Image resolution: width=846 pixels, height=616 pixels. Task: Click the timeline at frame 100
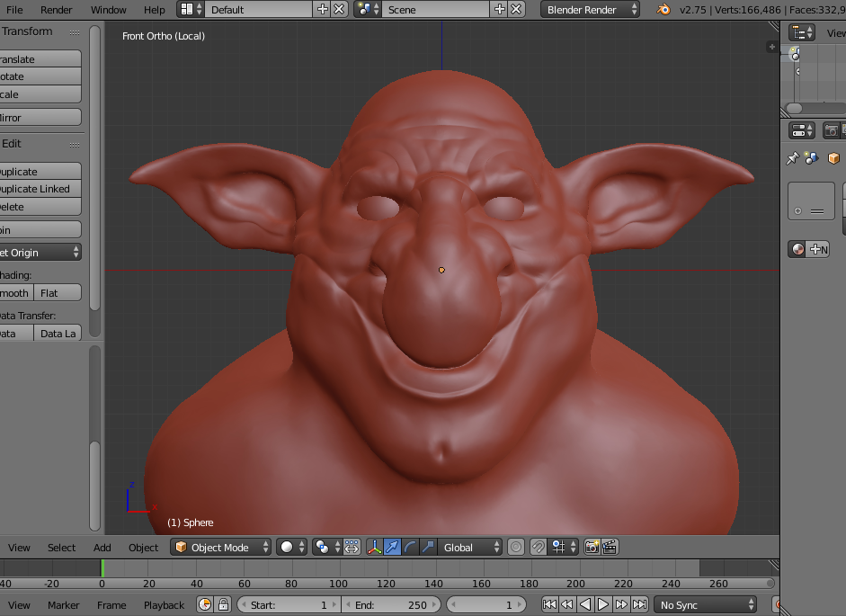click(x=338, y=568)
